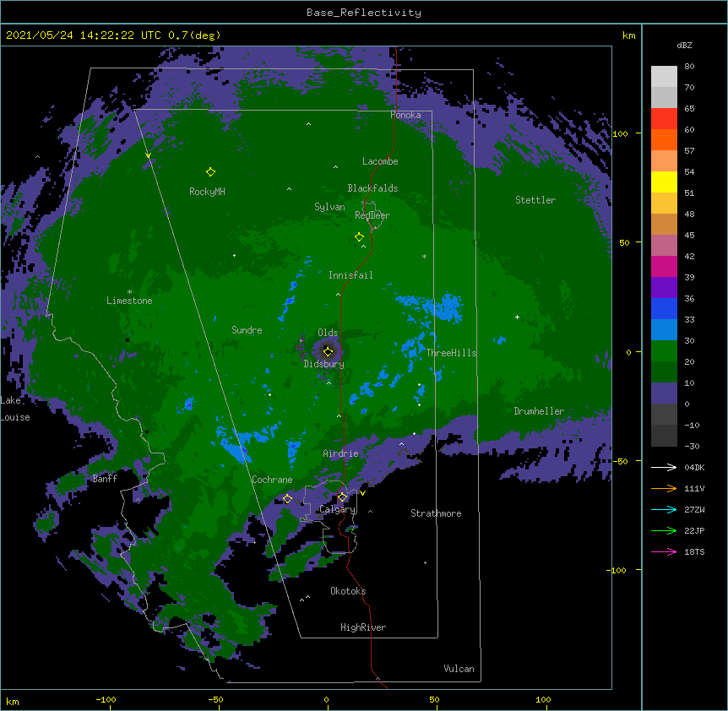Click the Airdrie label
The height and width of the screenshot is (711, 728).
coord(340,453)
